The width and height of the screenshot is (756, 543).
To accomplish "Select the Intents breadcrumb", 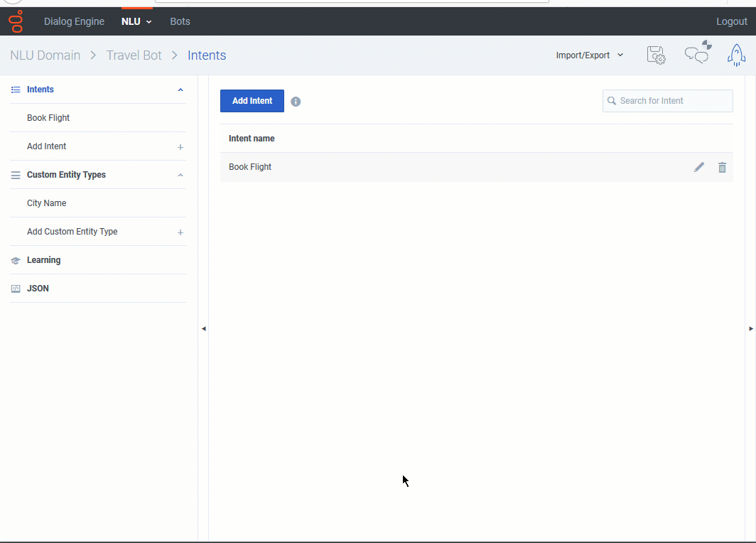I will pyautogui.click(x=207, y=55).
